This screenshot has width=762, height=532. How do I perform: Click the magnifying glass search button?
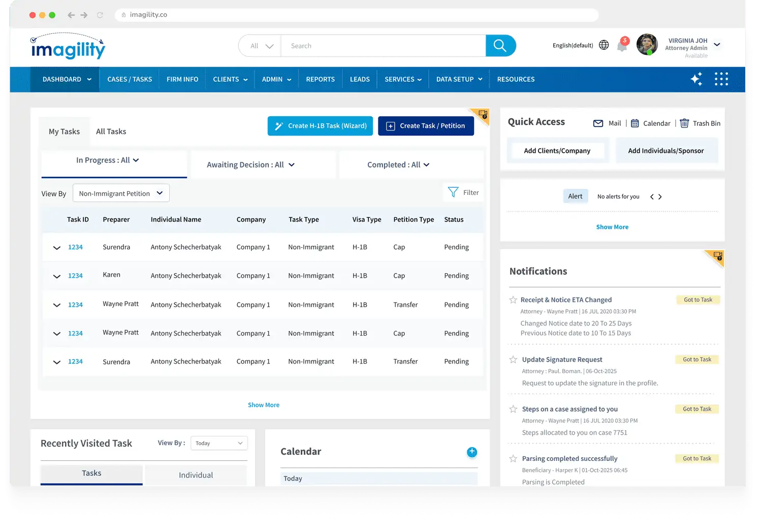tap(500, 46)
